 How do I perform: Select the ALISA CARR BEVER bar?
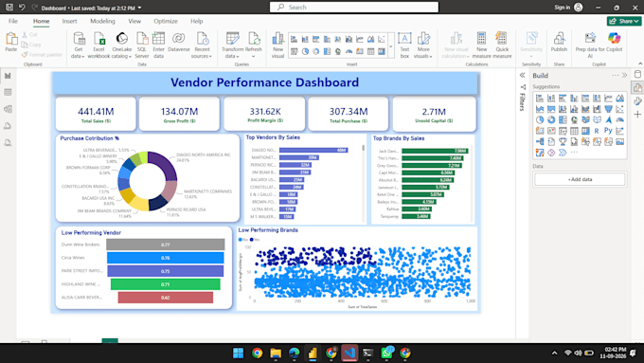[166, 298]
